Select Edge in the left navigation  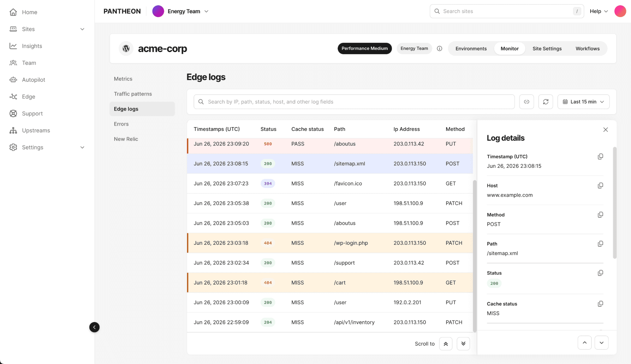click(22, 97)
